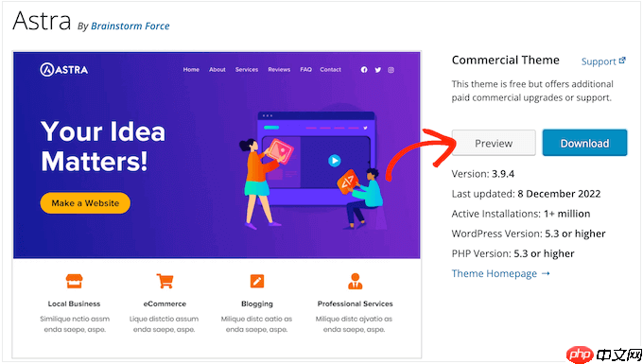Click the blue Download button
643x364 pixels.
584,143
